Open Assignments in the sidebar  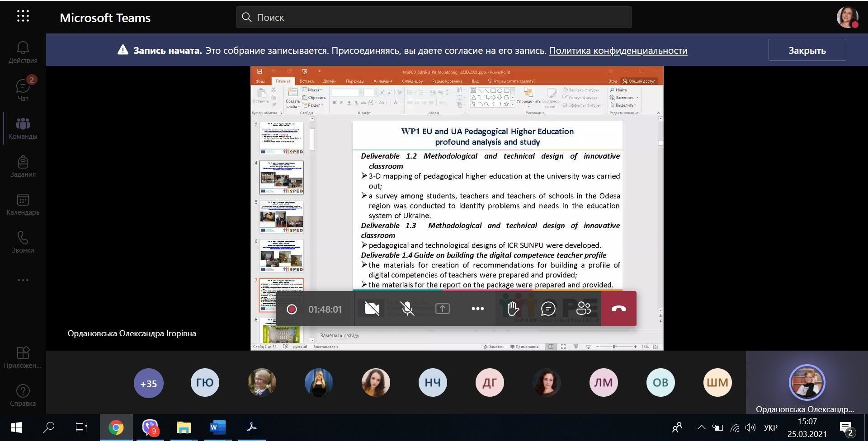point(23,166)
